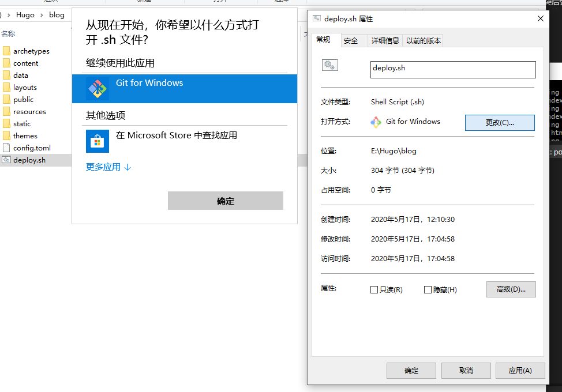This screenshot has height=392, width=562.
Task: Select the themes folder name
Action: point(25,136)
